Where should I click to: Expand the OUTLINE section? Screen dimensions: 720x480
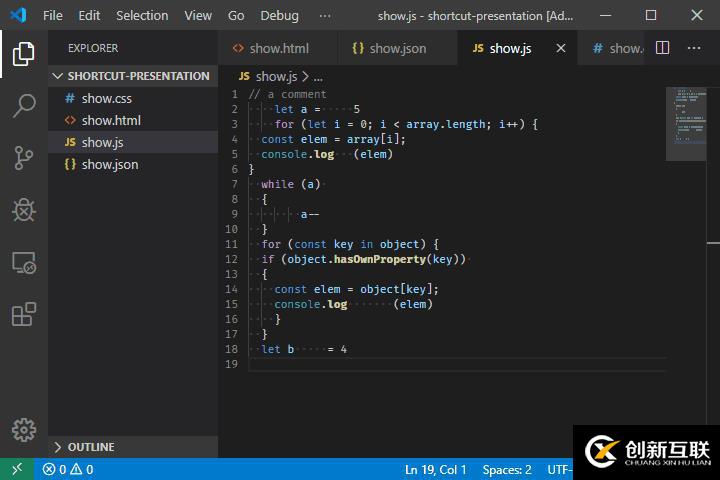click(x=133, y=446)
